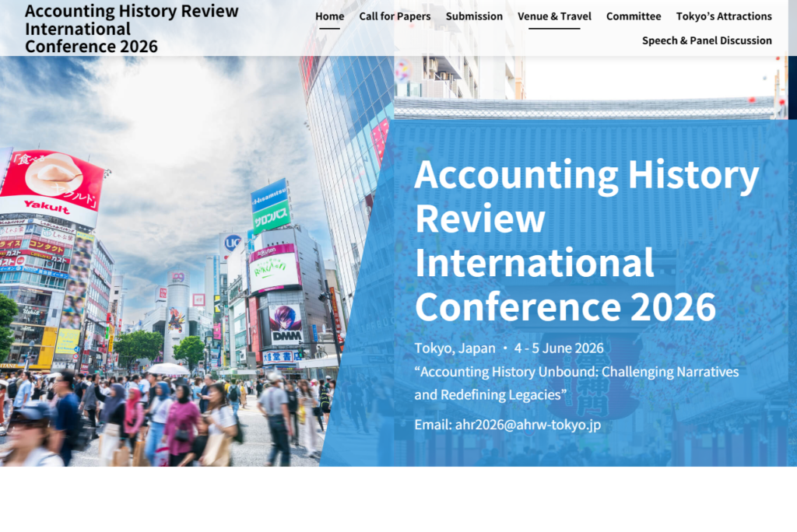
Task: Open the Committee page
Action: 634,16
